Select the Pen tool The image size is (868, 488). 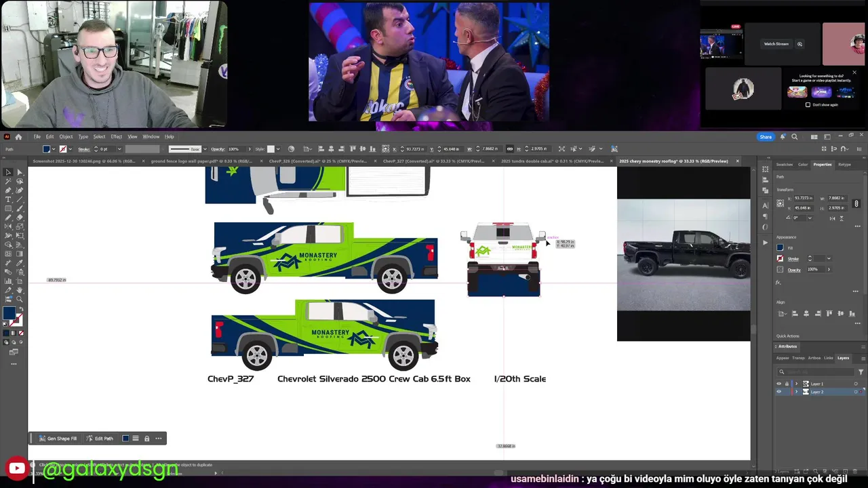[x=8, y=190]
